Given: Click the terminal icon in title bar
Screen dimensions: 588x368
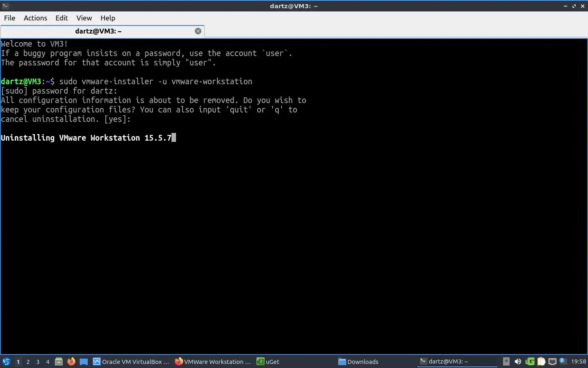Looking at the screenshot, I should coord(5,6).
